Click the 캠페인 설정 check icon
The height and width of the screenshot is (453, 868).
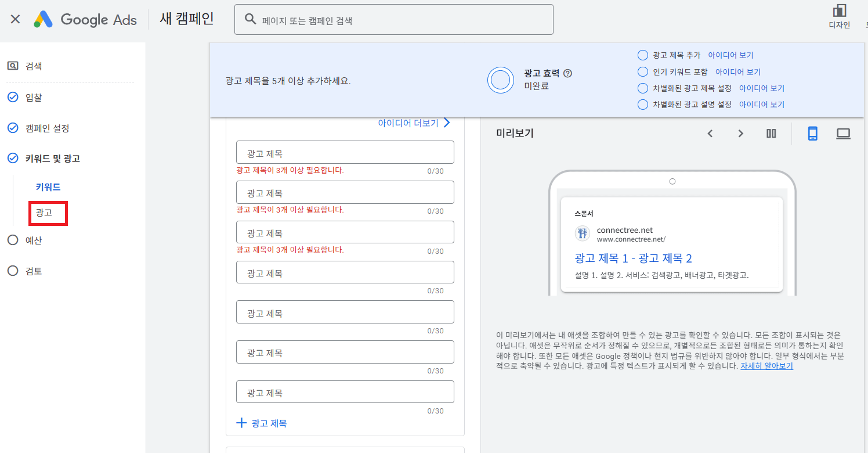13,128
